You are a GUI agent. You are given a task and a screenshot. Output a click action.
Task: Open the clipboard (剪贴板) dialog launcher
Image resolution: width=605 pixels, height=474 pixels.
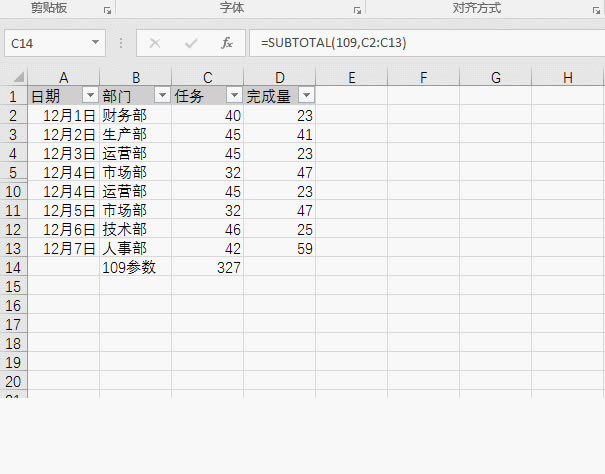point(107,11)
